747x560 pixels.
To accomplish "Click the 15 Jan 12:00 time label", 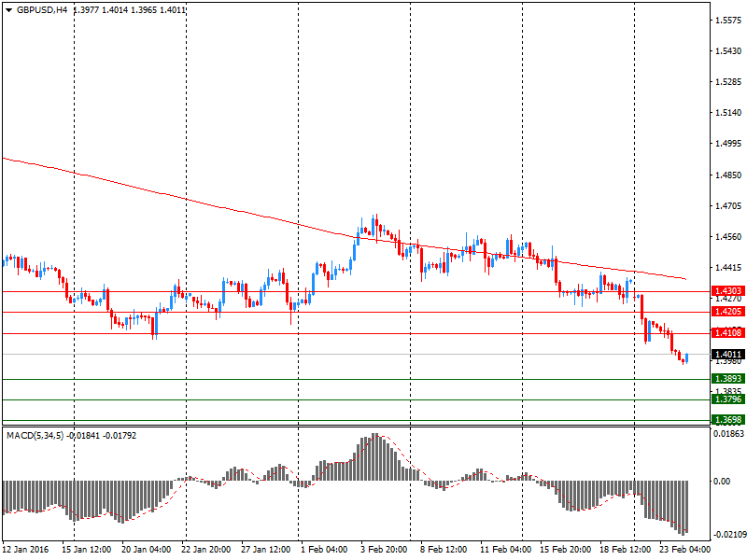I will (86, 549).
